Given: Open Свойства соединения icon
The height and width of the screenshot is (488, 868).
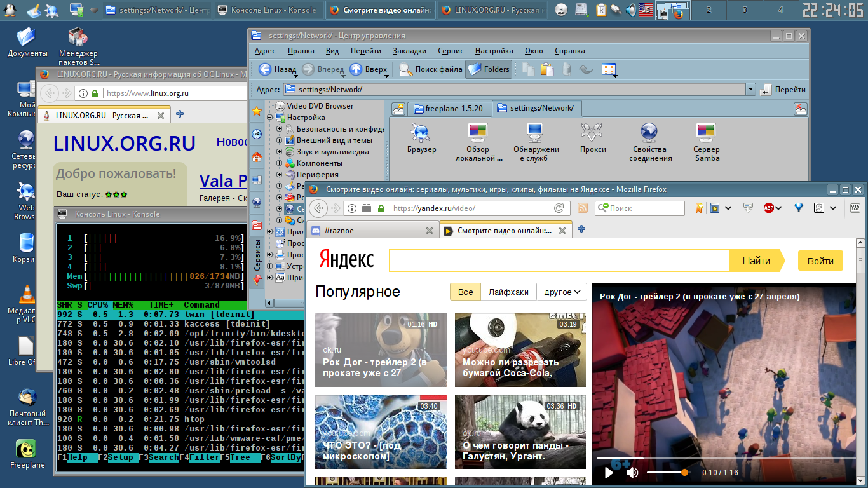Looking at the screenshot, I should pos(650,142).
